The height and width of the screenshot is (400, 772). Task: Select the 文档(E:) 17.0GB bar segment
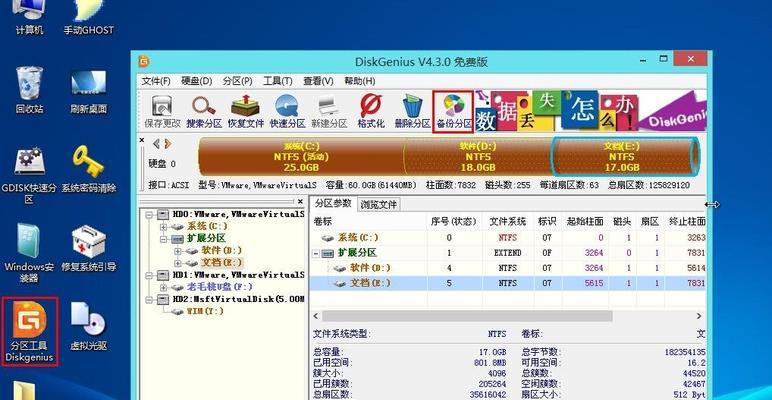[625, 157]
